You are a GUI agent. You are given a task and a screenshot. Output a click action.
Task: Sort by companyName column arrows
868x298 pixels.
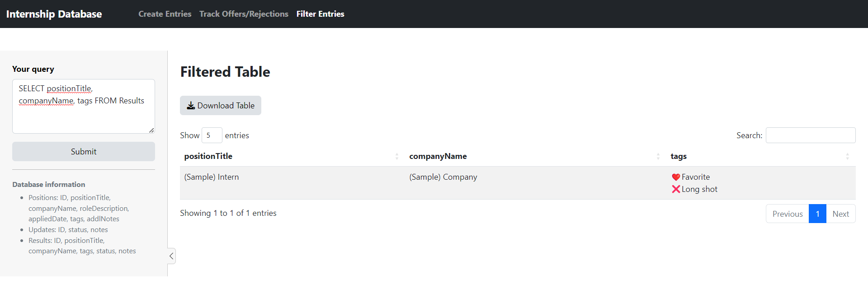click(658, 156)
